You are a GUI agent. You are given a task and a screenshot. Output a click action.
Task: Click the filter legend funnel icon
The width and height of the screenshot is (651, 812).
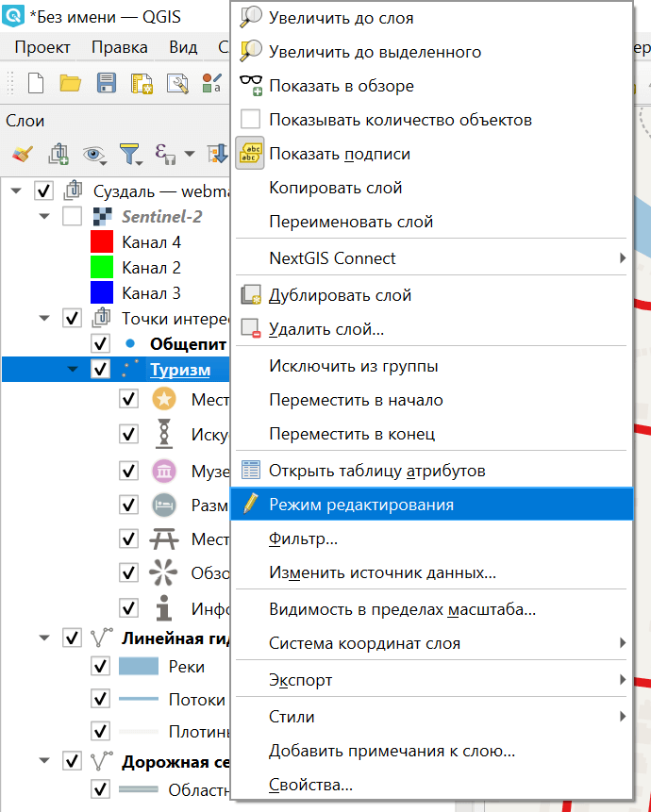click(x=129, y=155)
